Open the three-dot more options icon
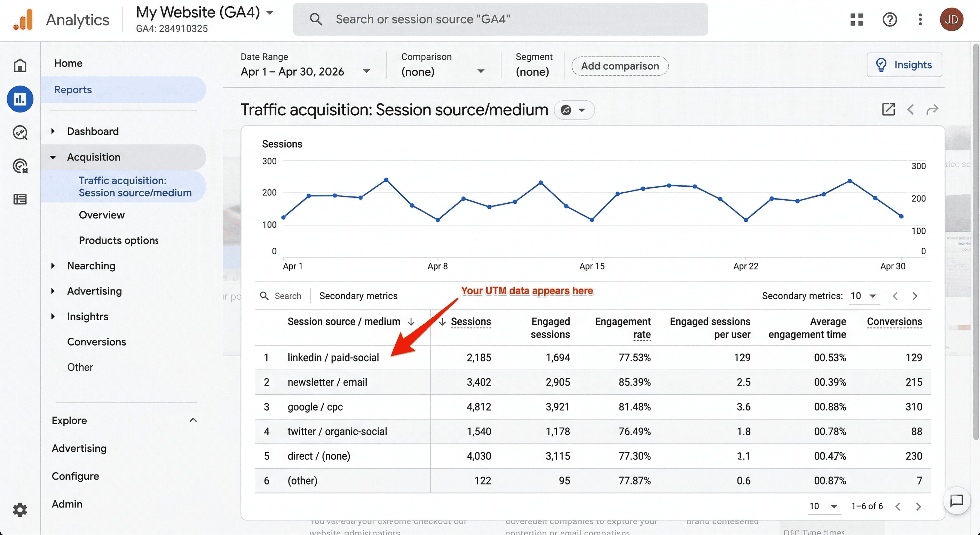This screenshot has width=980, height=535. 920,20
